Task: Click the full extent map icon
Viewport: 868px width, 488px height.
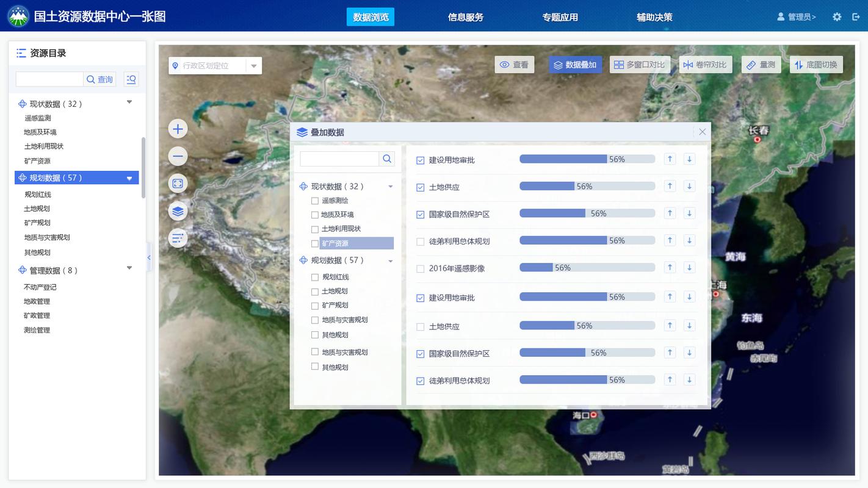Action: point(178,184)
